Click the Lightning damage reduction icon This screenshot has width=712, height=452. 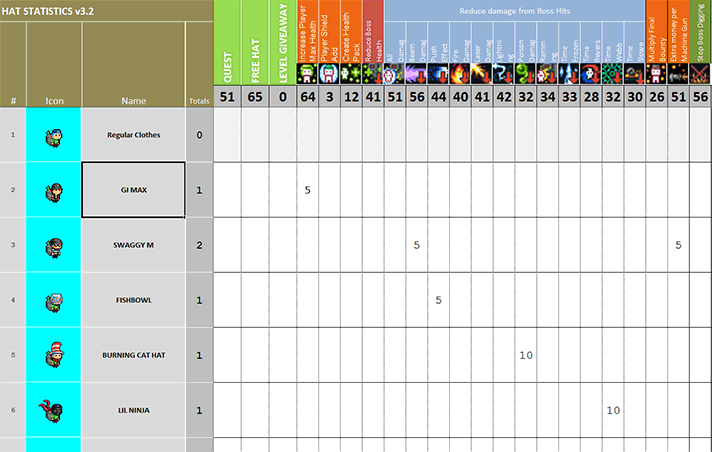click(504, 74)
